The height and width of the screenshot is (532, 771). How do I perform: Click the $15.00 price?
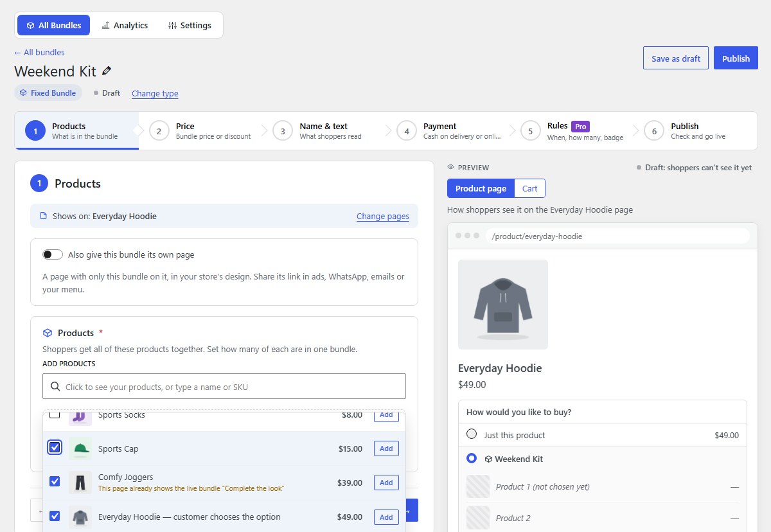click(x=350, y=448)
